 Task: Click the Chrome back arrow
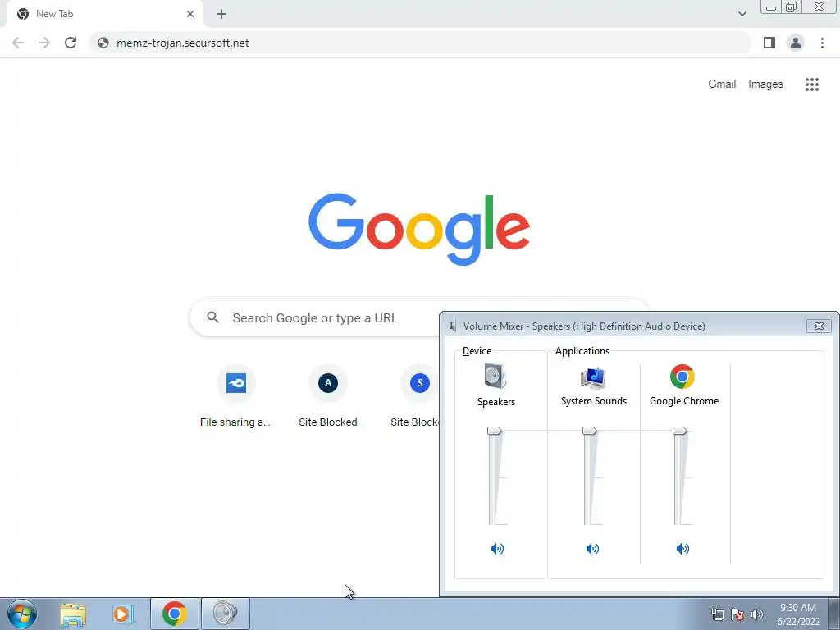(x=18, y=43)
